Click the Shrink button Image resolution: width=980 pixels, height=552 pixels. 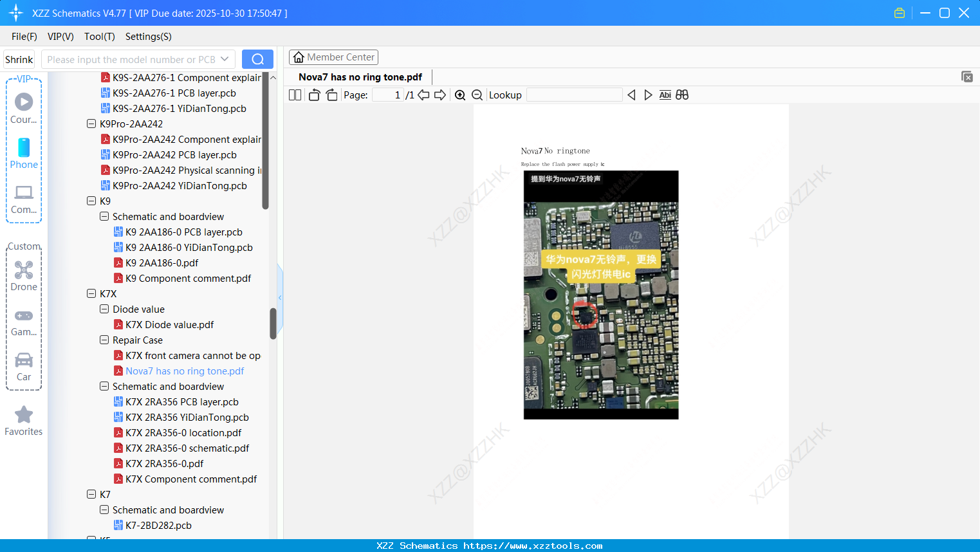tap(19, 59)
